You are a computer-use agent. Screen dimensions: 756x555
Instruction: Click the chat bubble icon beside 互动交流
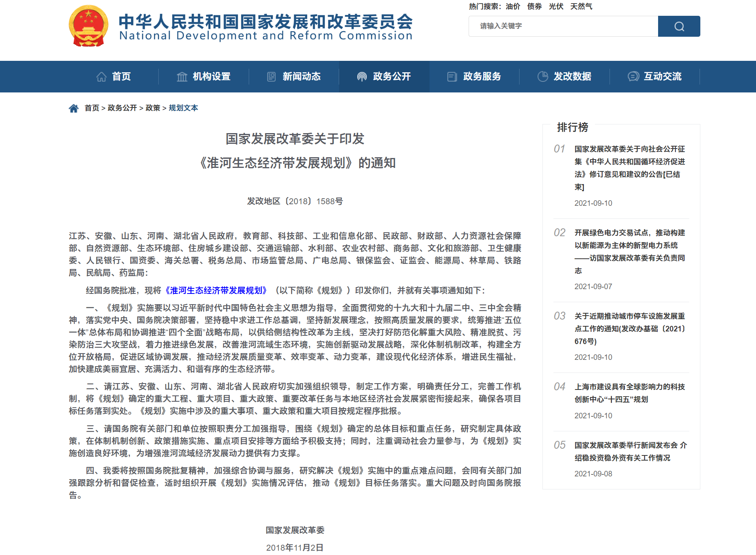click(633, 77)
